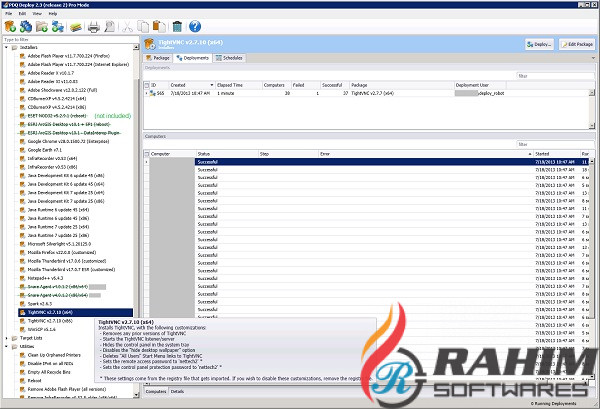Expand deployment row 565
Screen dimensions: 600x409
147,93
